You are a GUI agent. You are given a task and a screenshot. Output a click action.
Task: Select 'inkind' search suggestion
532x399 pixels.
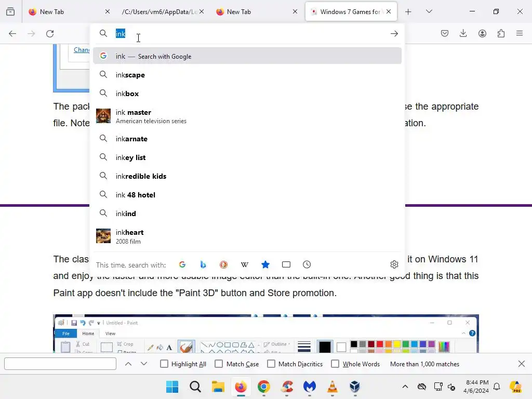pyautogui.click(x=247, y=213)
